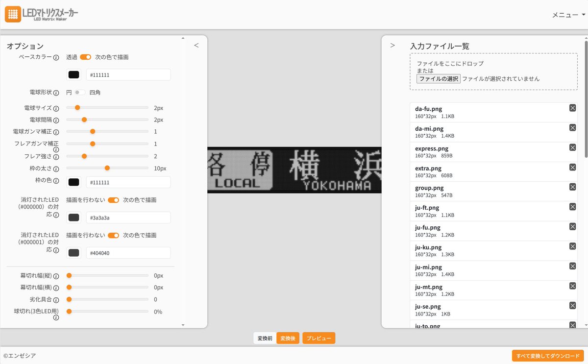
Task: Switch to 変換前 view
Action: coord(265,339)
